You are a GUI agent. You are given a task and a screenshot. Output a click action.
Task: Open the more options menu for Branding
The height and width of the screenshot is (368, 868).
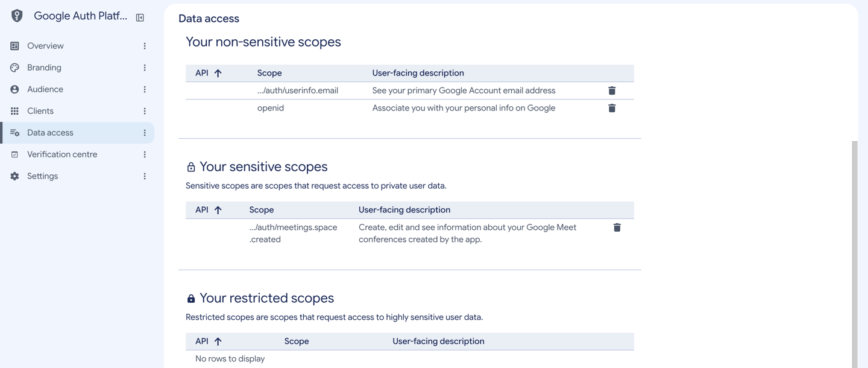point(145,68)
